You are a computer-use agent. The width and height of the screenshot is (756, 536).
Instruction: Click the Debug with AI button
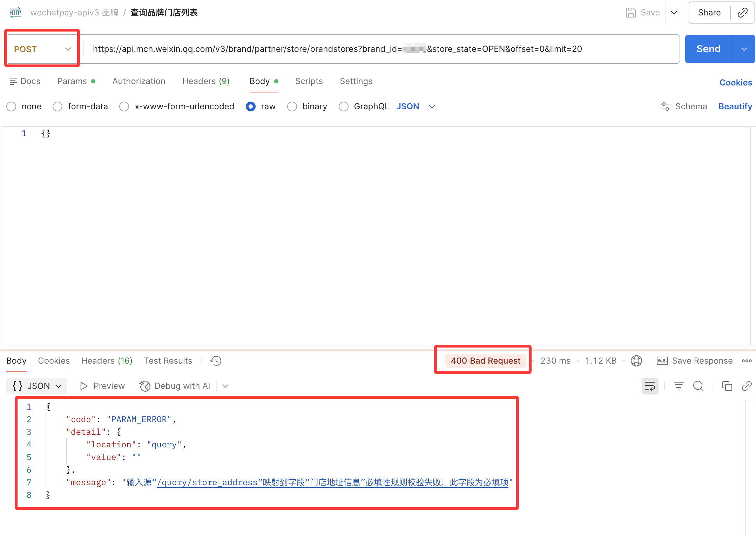click(x=175, y=386)
